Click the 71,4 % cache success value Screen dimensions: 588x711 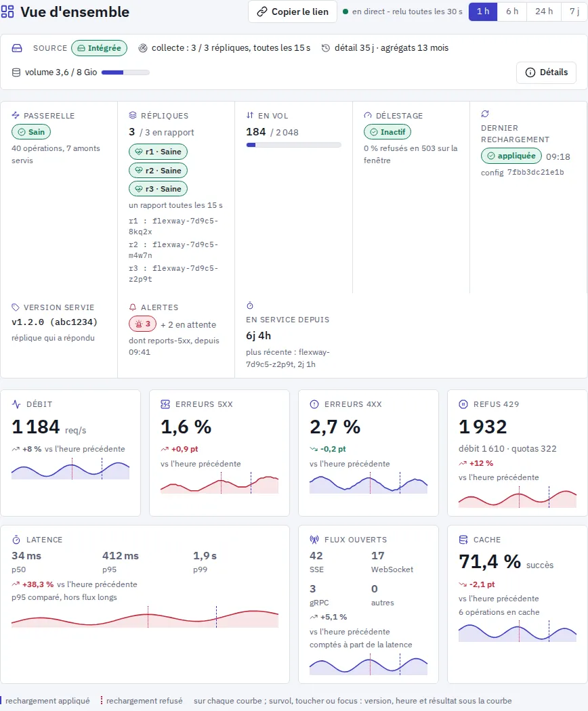click(490, 561)
